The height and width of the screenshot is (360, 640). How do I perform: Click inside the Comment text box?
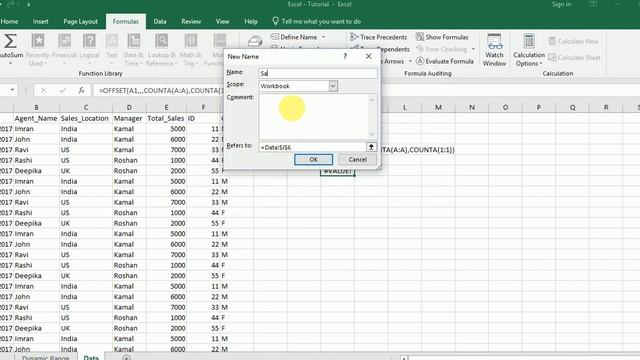coord(313,116)
